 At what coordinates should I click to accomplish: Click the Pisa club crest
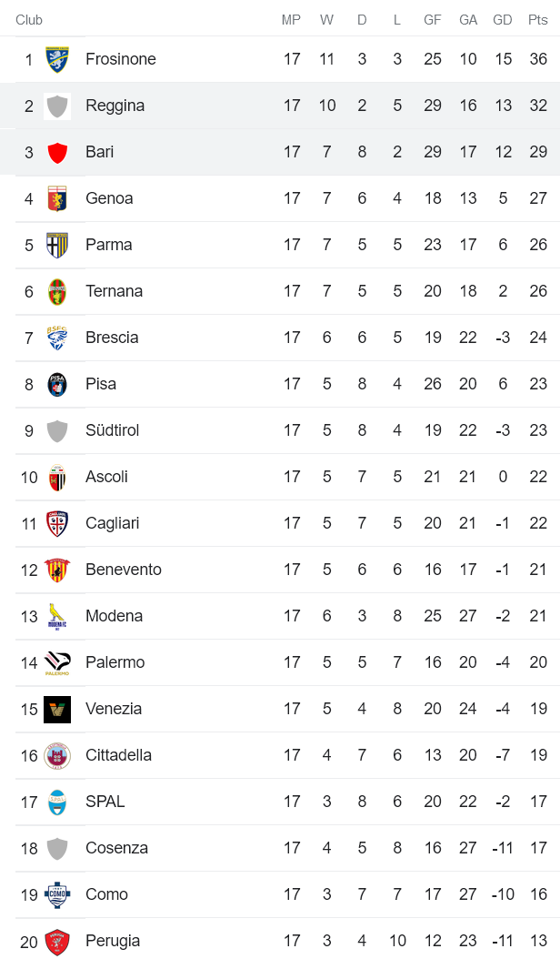[57, 385]
